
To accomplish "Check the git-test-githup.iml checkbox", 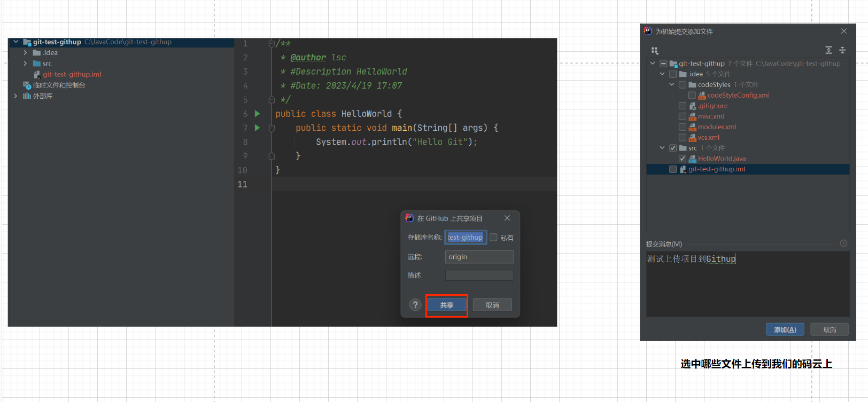I will [673, 169].
